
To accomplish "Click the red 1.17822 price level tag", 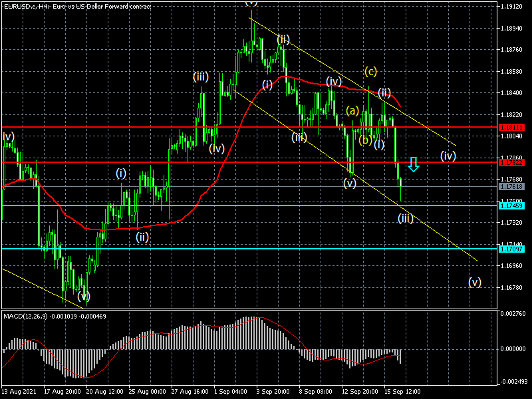I will click(511, 162).
